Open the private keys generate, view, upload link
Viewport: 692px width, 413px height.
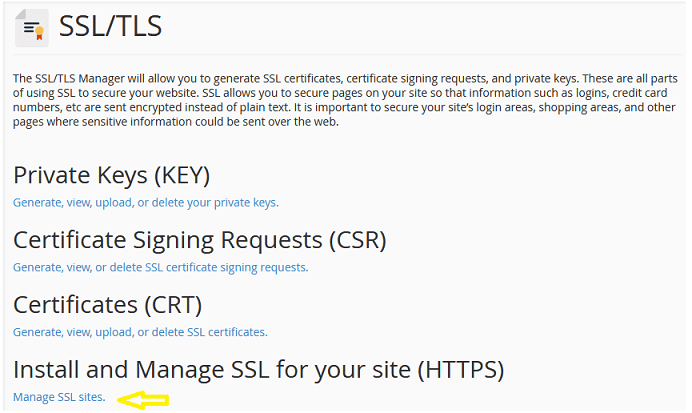(x=146, y=203)
